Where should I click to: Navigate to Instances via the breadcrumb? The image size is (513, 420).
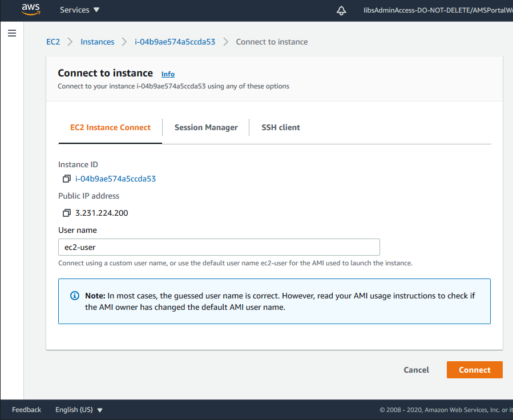(97, 42)
